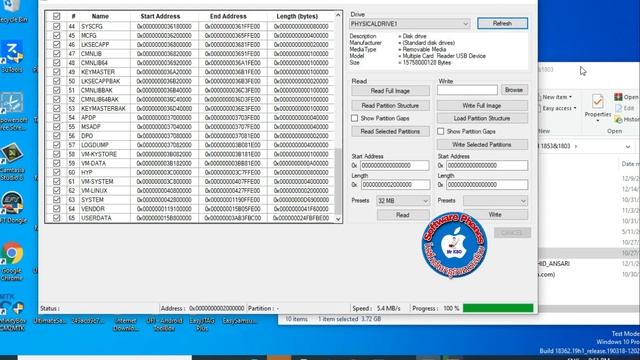Select the VENDOR partition row name
The height and width of the screenshot is (360, 640).
93,209
